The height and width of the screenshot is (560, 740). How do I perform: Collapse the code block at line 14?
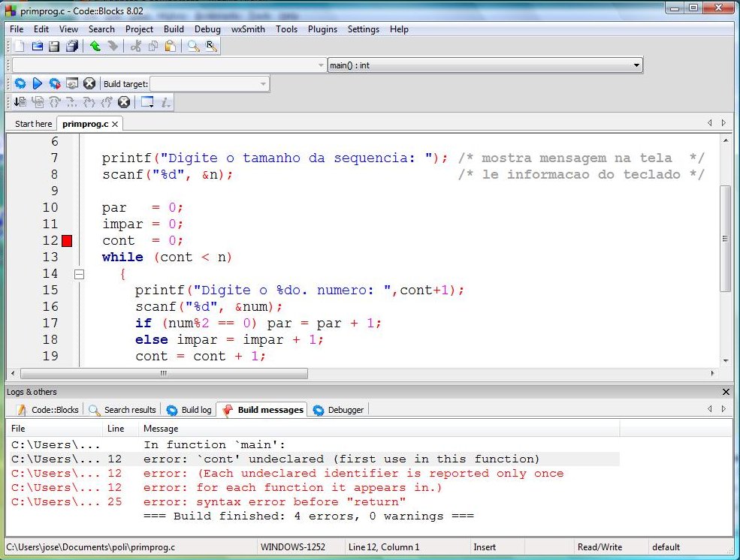pos(79,275)
